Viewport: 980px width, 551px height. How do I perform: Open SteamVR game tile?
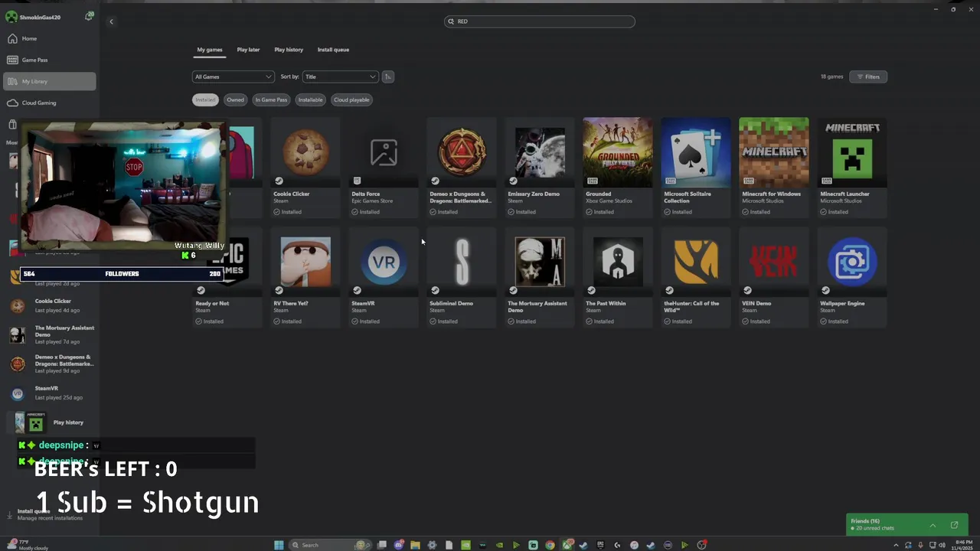point(384,277)
